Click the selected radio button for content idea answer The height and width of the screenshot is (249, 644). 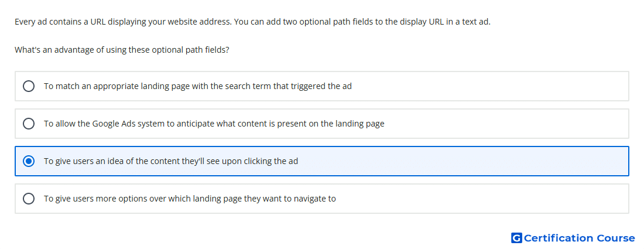coord(29,161)
